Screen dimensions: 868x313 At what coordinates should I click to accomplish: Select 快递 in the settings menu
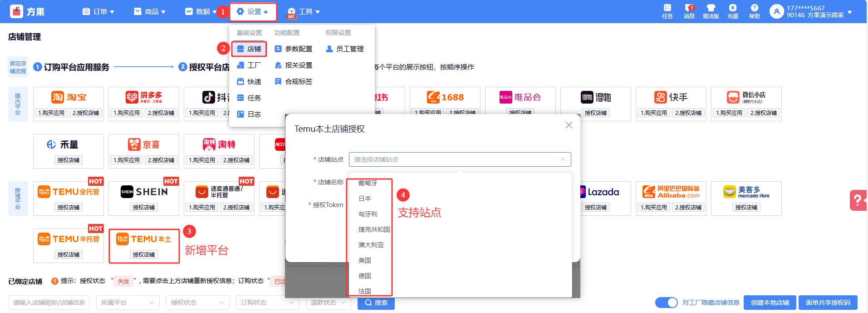[x=249, y=82]
